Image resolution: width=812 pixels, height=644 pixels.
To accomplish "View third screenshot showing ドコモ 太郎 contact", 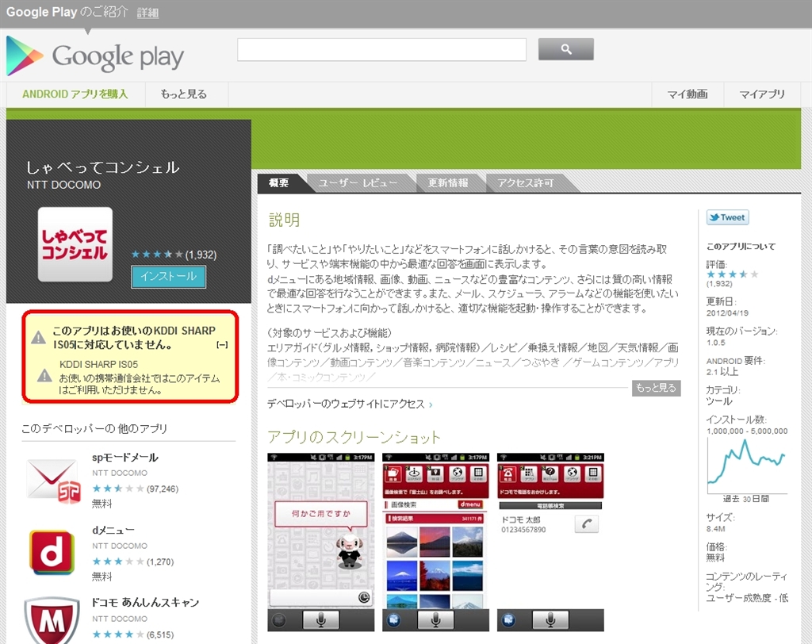I will point(550,542).
